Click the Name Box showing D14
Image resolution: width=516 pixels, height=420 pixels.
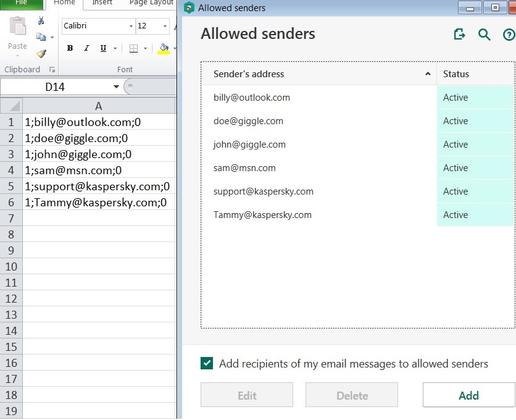(x=56, y=86)
